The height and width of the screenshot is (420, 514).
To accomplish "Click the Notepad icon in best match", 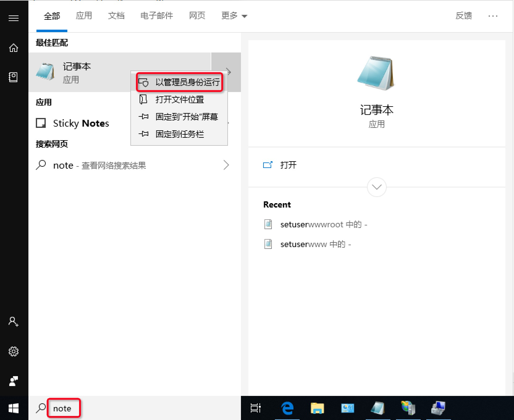I will (x=45, y=72).
